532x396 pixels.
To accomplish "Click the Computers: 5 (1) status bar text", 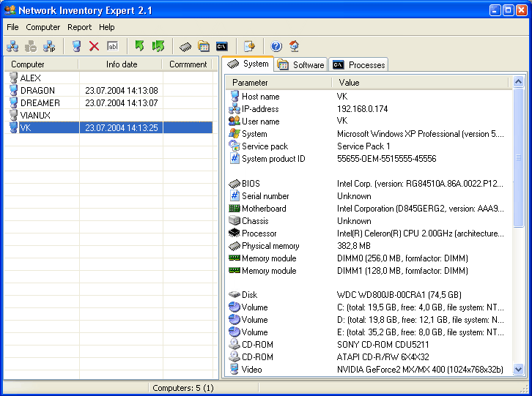I will pyautogui.click(x=183, y=388).
